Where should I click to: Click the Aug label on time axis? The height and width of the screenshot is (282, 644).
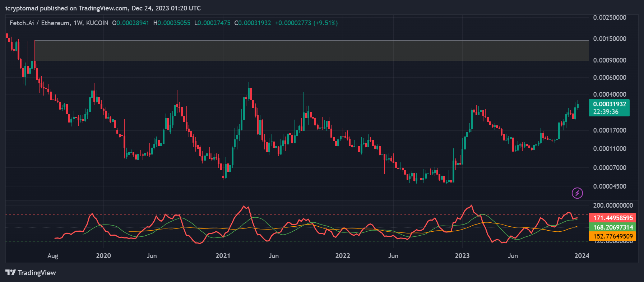tap(53, 256)
